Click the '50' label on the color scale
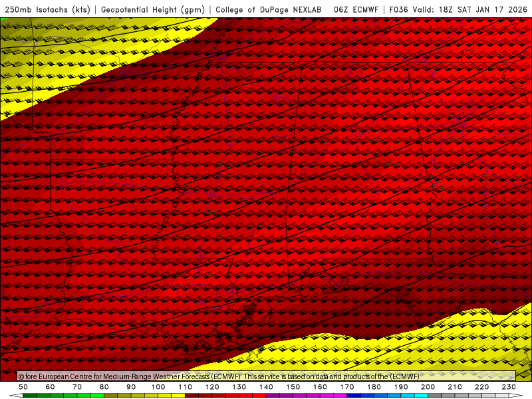 pos(23,387)
